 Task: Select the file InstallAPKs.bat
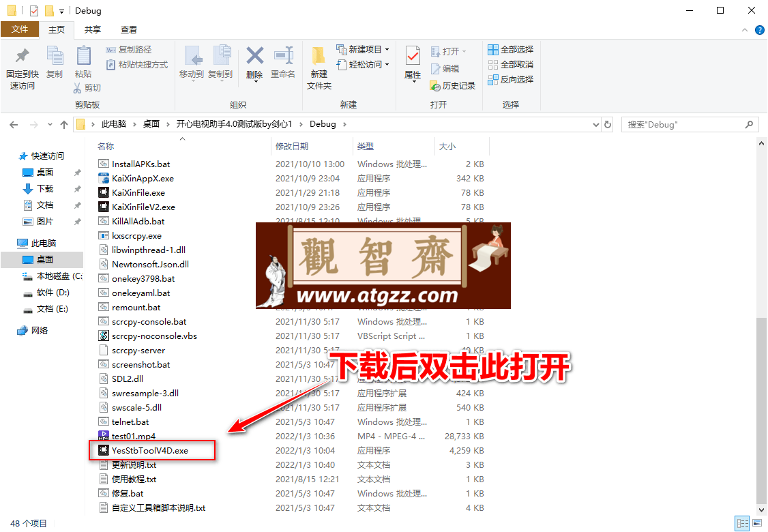tap(141, 164)
